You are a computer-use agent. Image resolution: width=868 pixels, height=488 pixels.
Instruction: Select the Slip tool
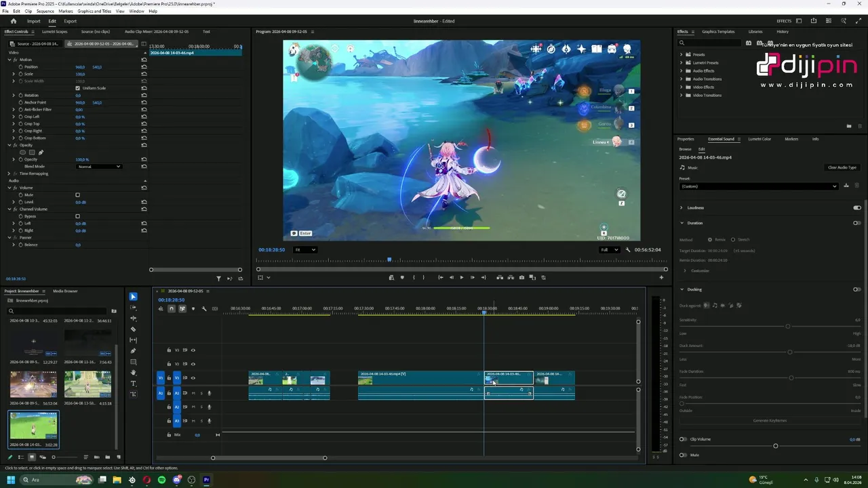tap(133, 340)
